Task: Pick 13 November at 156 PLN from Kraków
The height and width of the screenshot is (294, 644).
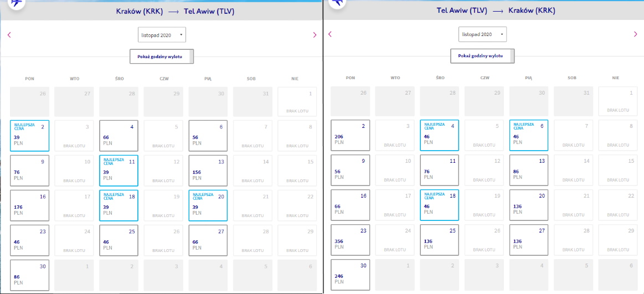Action: click(208, 171)
